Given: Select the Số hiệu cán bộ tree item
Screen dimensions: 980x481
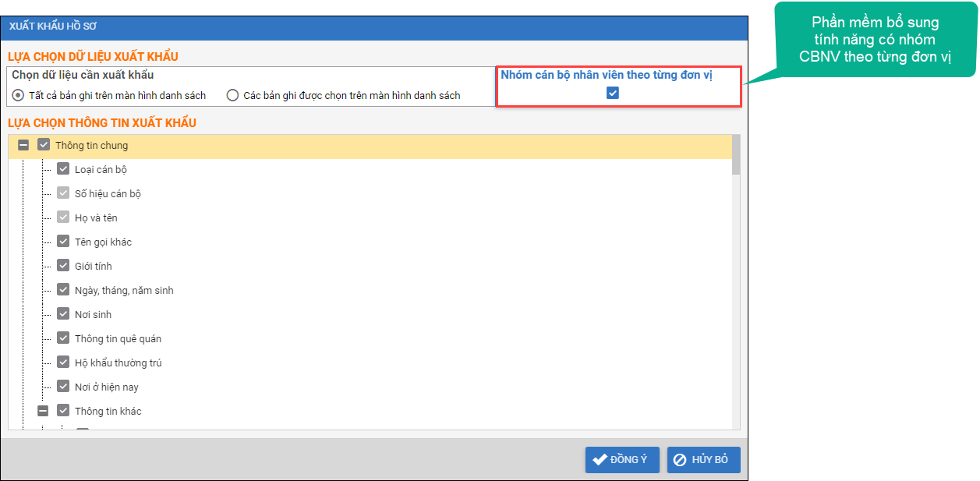Looking at the screenshot, I should pyautogui.click(x=108, y=193).
